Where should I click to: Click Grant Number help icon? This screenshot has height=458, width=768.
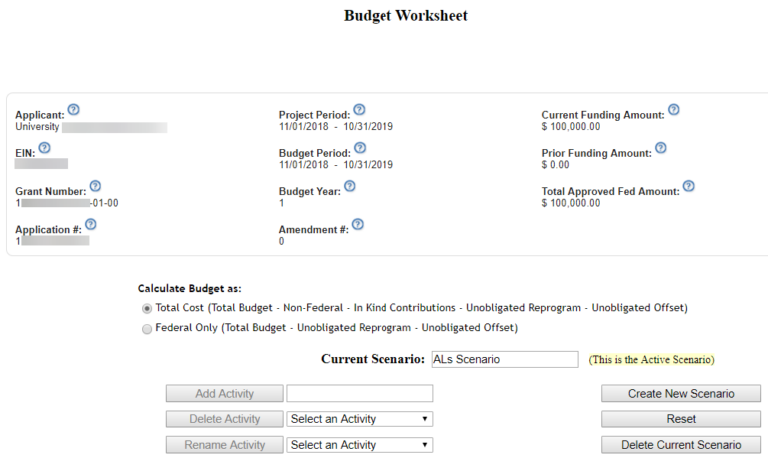click(95, 186)
